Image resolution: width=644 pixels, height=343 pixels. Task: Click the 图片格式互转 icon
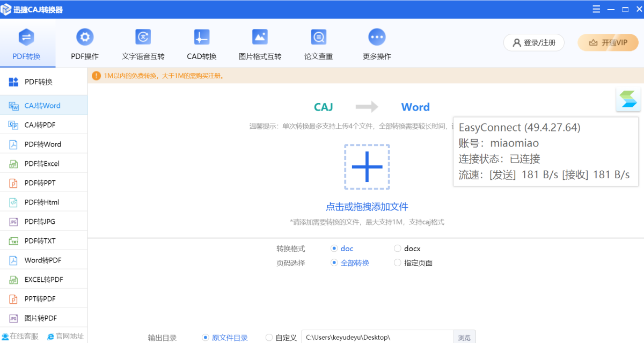click(x=260, y=37)
